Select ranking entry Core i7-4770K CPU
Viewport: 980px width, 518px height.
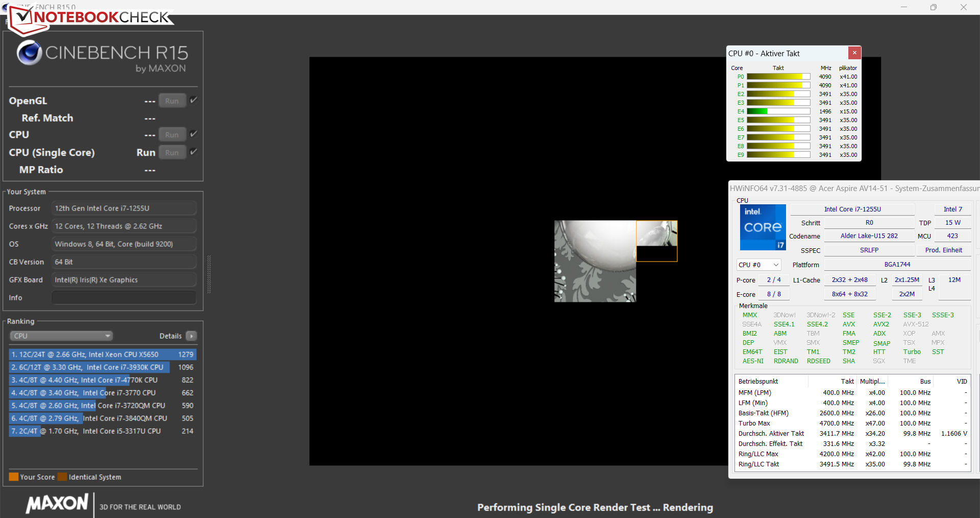coord(103,380)
